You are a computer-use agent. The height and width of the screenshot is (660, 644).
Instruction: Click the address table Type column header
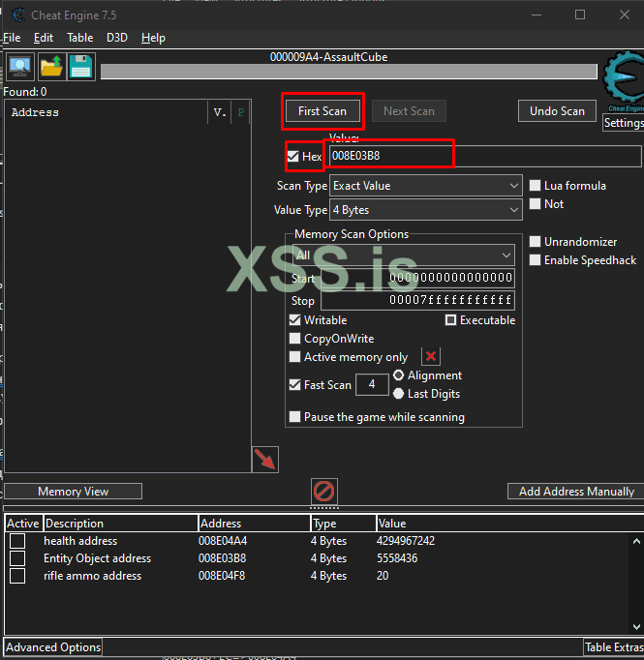(x=343, y=524)
